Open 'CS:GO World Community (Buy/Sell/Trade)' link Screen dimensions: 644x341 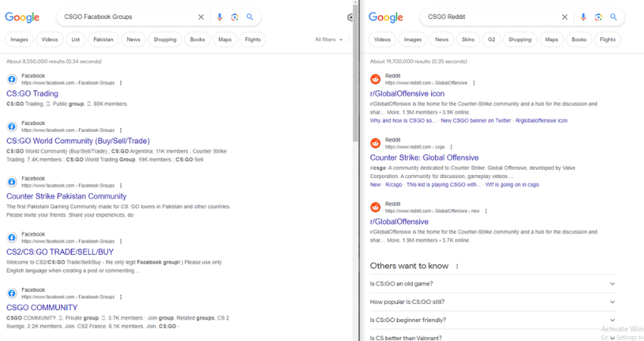pyautogui.click(x=78, y=141)
